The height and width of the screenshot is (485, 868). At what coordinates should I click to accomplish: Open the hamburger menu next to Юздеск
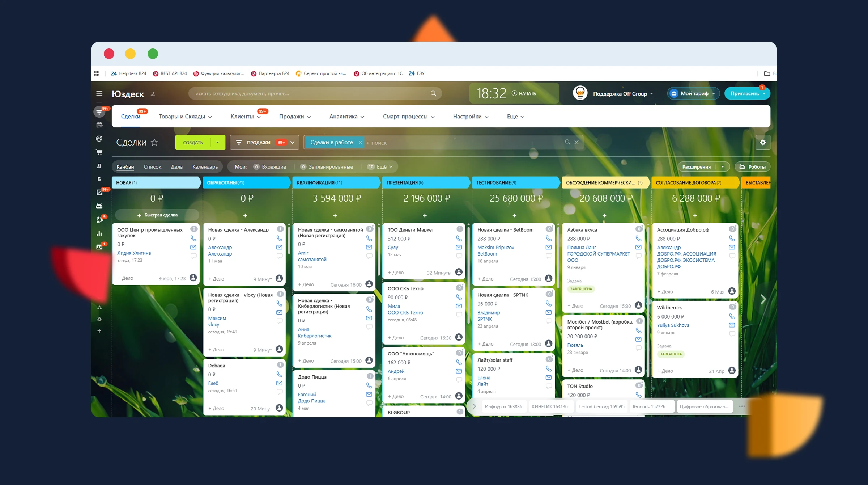(x=99, y=94)
